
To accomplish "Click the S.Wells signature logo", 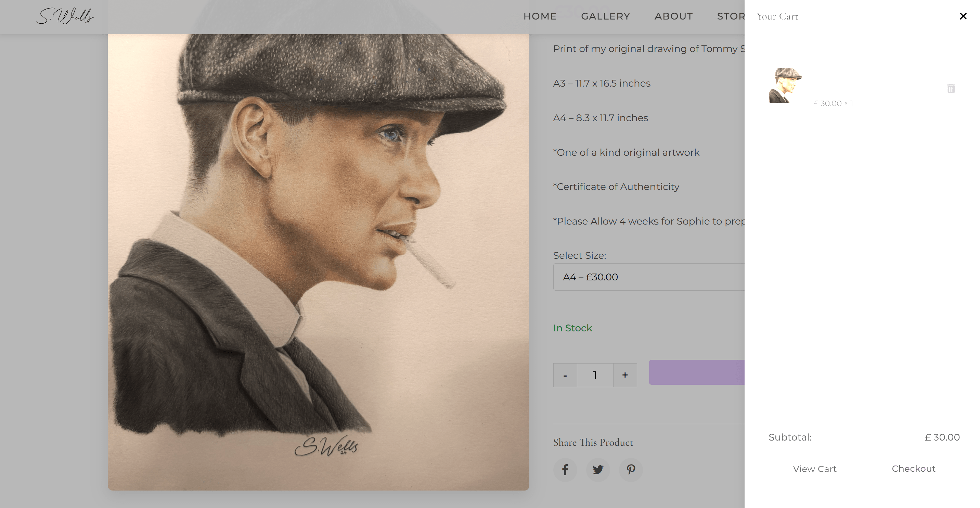I will point(65,16).
